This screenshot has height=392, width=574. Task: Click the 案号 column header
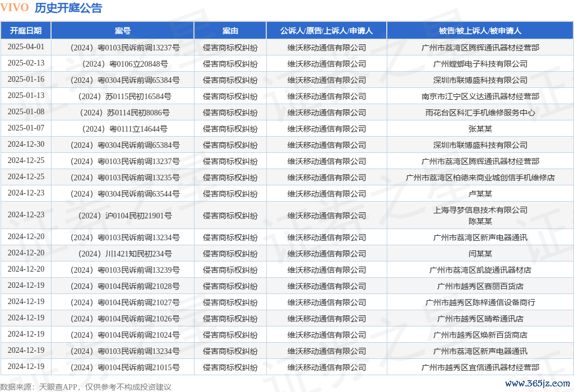click(x=123, y=31)
